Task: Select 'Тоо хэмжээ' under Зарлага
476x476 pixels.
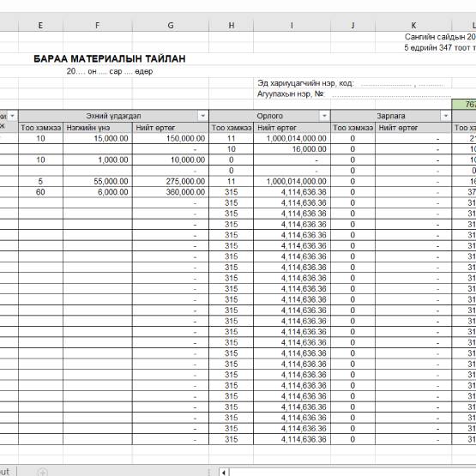Action: (x=352, y=128)
